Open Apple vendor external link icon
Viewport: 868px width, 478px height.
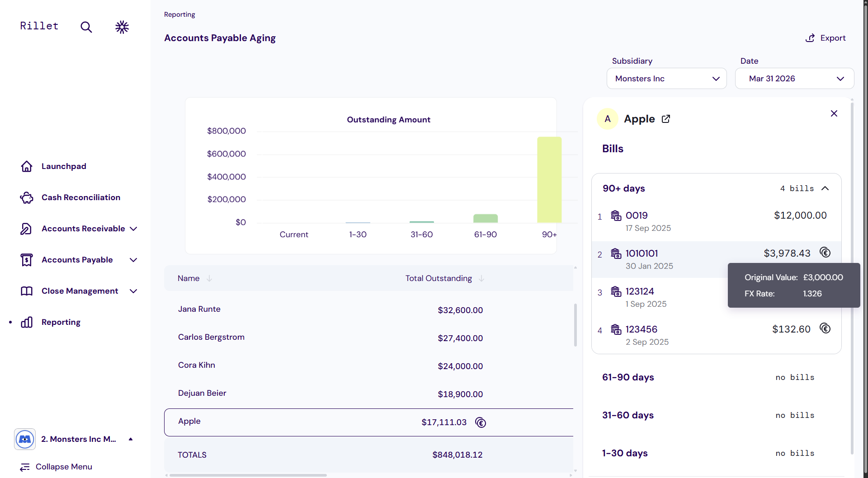(666, 119)
